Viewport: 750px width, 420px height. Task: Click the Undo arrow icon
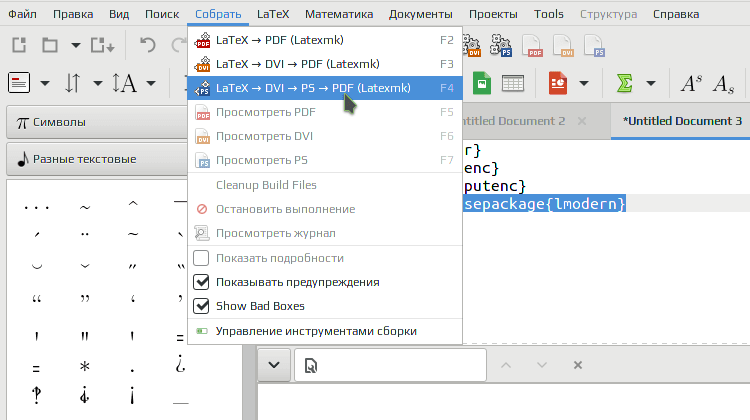coord(147,45)
